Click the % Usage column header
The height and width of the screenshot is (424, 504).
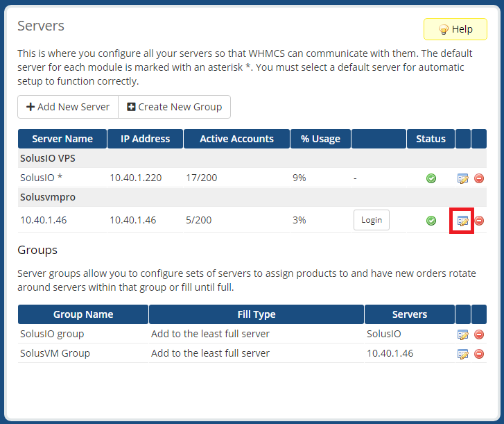click(x=320, y=139)
